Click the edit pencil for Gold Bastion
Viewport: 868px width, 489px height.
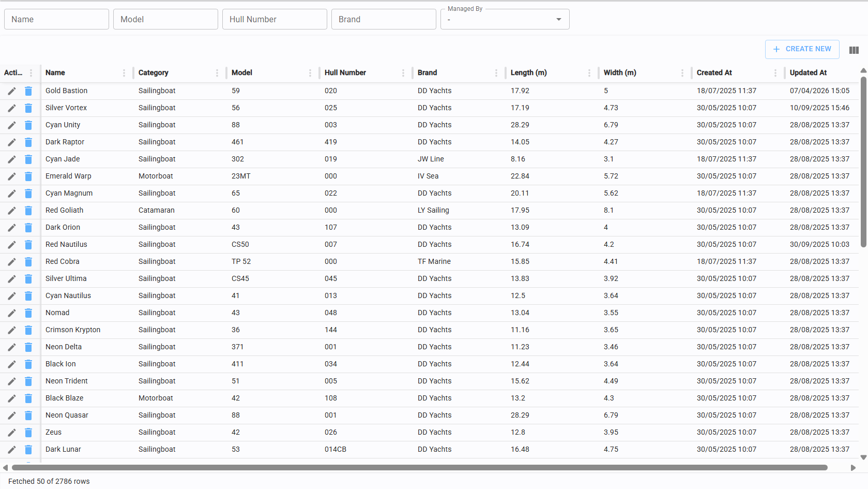tap(11, 91)
